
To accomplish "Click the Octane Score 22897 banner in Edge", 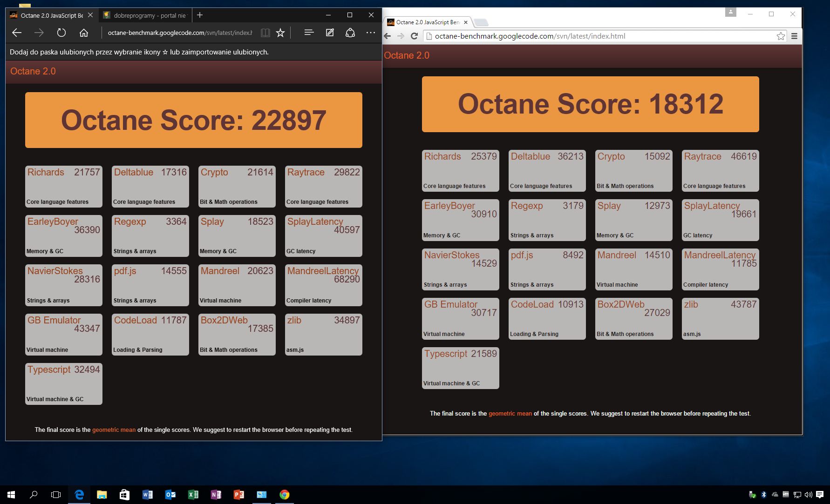I will (194, 120).
